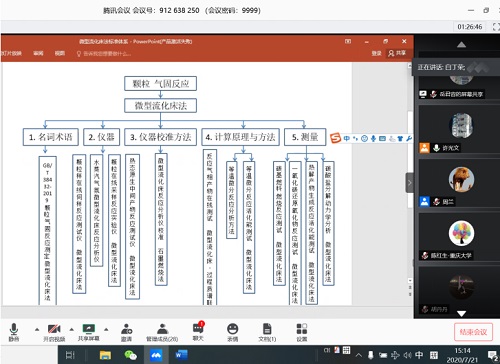Viewport: 500px width, 364px height.
Task: Expand the arrow next to 开启视频
Action: (x=72, y=330)
